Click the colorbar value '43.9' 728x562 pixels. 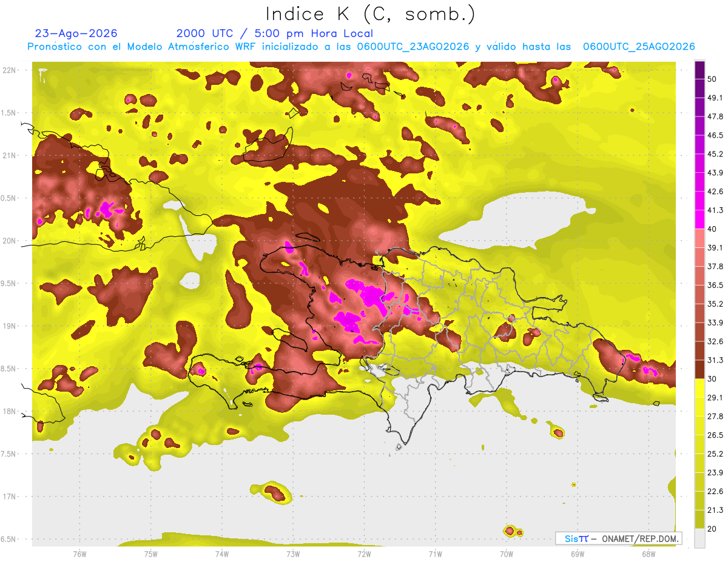(715, 173)
